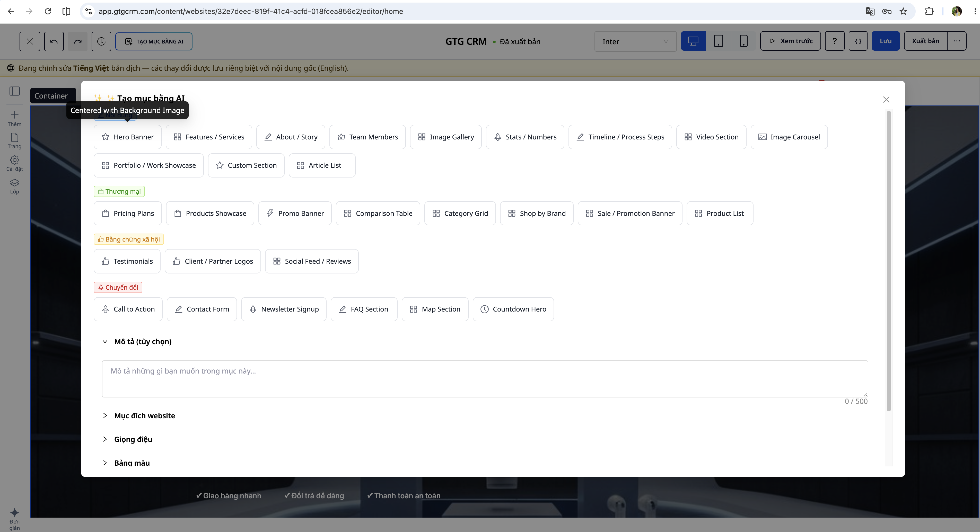Pick the Promo Banner section
This screenshot has height=532, width=980.
pos(295,213)
